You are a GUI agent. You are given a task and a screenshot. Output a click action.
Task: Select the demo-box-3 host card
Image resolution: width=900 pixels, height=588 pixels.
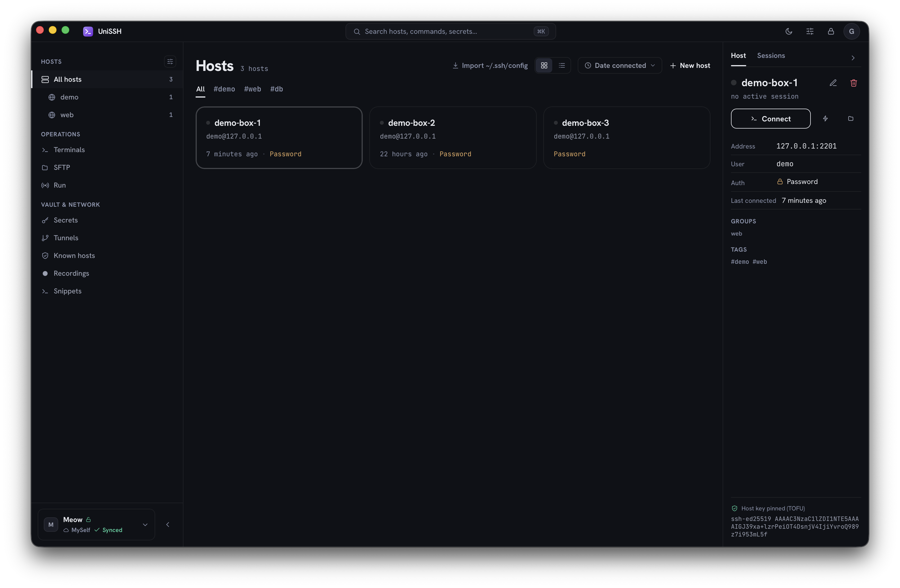[x=627, y=138]
